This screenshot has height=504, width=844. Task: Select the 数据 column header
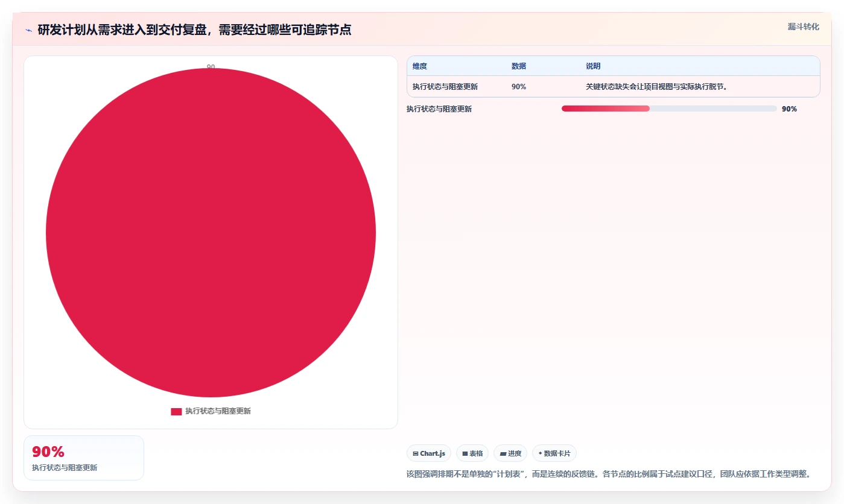tap(519, 66)
